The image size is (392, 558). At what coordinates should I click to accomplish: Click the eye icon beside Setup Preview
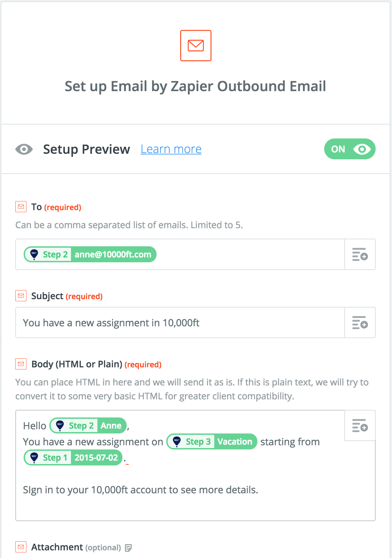[x=24, y=149]
